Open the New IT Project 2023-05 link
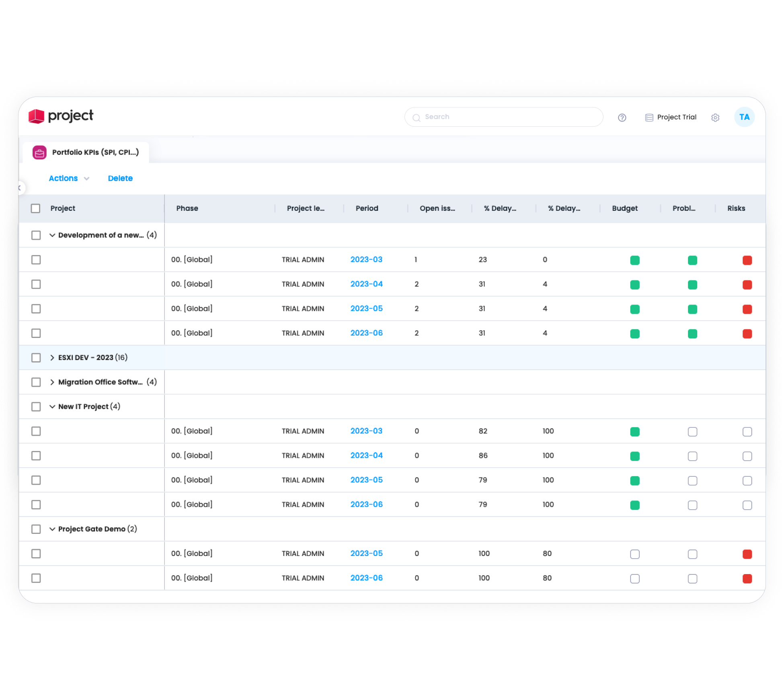This screenshot has height=700, width=784. [x=366, y=480]
